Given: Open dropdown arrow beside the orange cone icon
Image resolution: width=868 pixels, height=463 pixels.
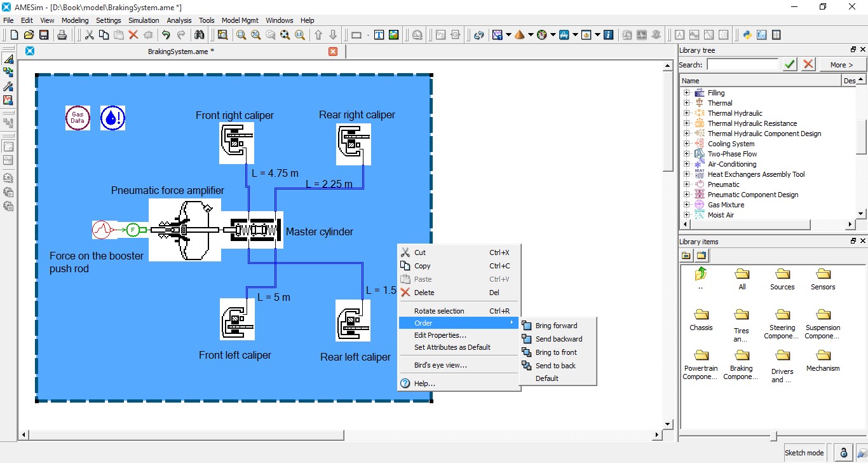Looking at the screenshot, I should [x=531, y=35].
